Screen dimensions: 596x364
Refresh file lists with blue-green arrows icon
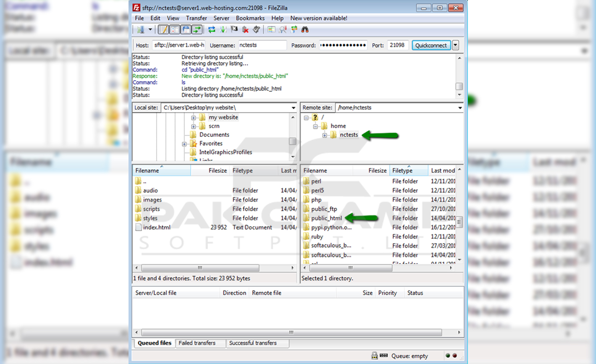click(x=212, y=29)
